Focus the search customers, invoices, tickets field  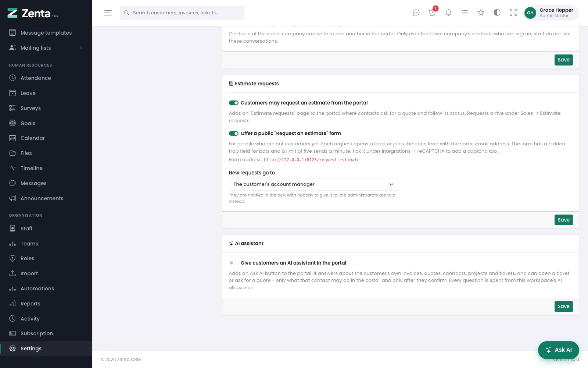182,13
